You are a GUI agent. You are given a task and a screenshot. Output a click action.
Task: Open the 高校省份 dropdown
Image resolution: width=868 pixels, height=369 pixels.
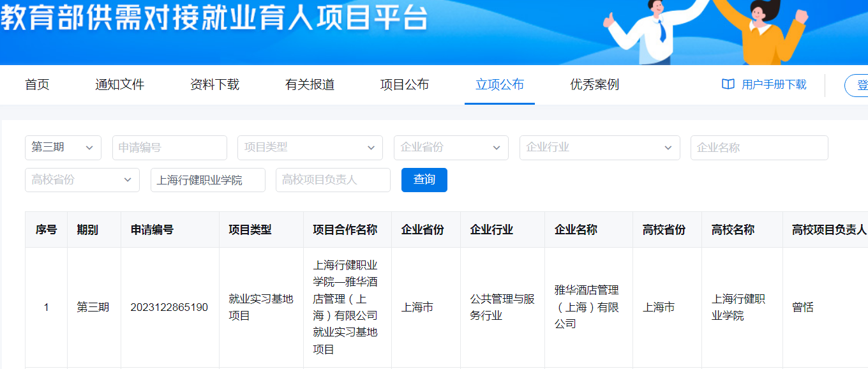pyautogui.click(x=82, y=180)
